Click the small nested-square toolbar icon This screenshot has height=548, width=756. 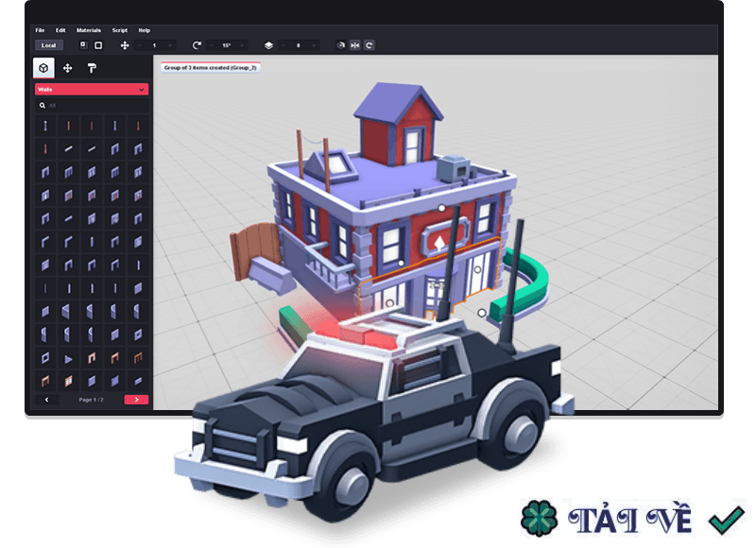(x=83, y=44)
